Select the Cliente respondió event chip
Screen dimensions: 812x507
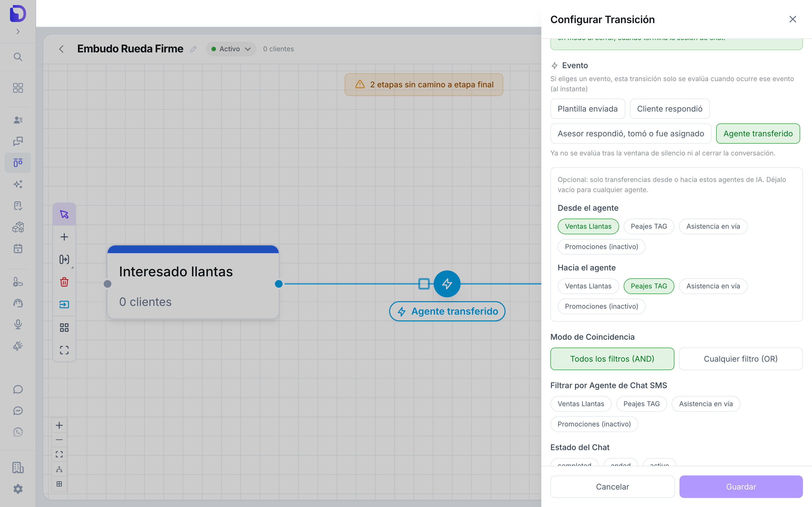(x=669, y=109)
